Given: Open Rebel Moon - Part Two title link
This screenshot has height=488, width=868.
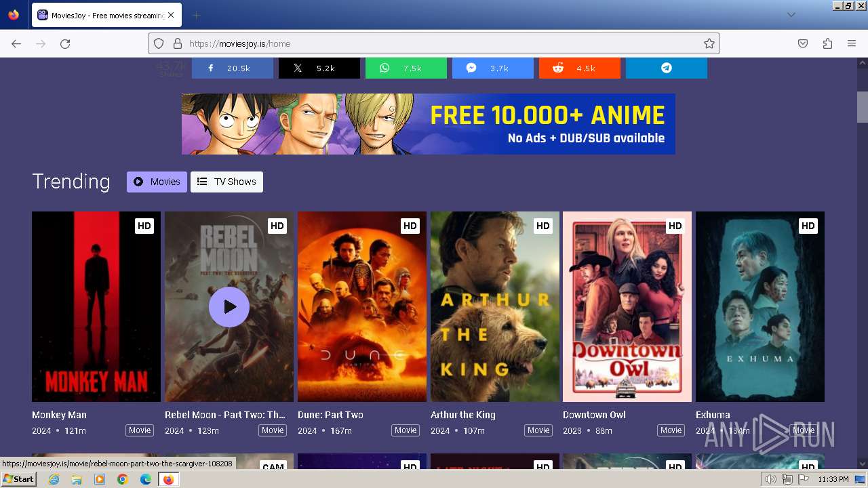Looking at the screenshot, I should 225,415.
